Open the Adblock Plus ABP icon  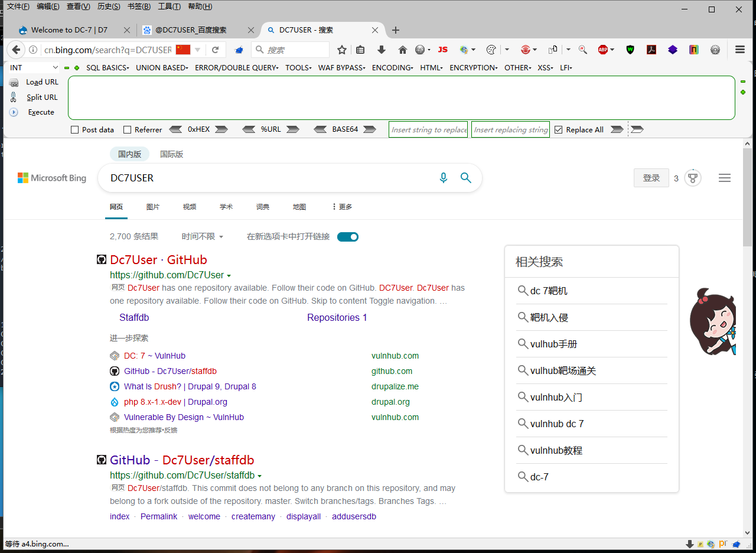pyautogui.click(x=603, y=50)
